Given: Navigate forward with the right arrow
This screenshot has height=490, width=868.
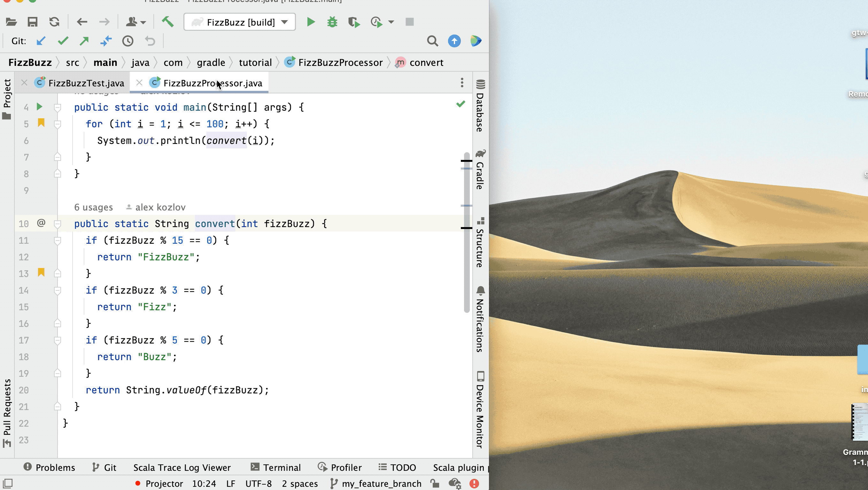Looking at the screenshot, I should (x=105, y=22).
